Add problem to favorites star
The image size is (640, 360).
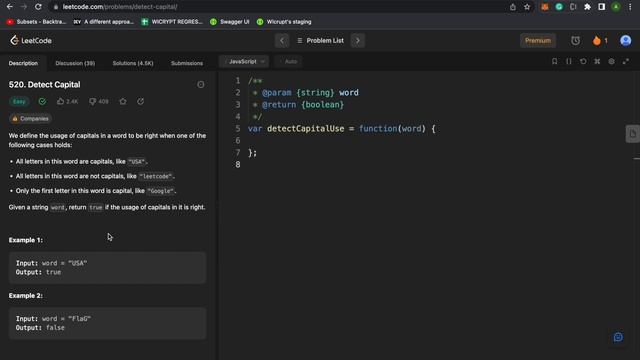pos(123,101)
